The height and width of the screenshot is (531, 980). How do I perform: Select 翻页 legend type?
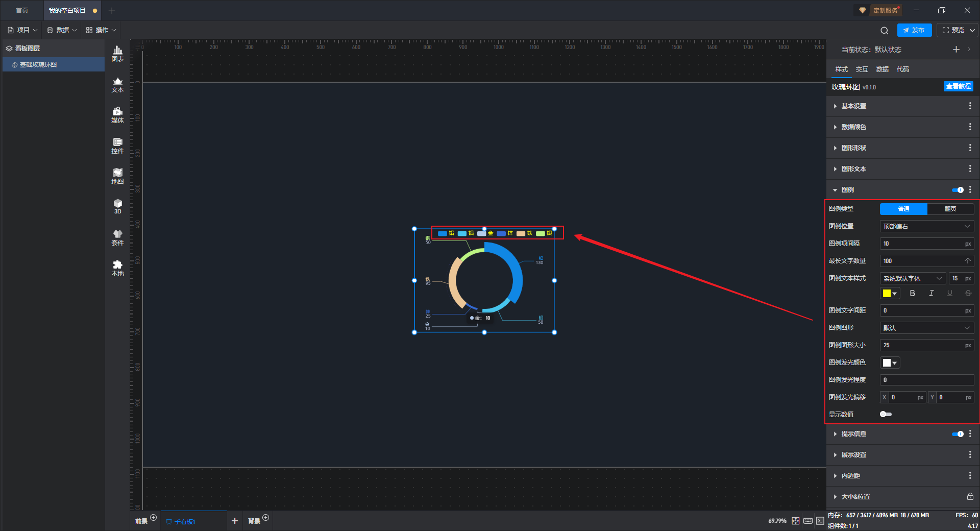coord(950,209)
